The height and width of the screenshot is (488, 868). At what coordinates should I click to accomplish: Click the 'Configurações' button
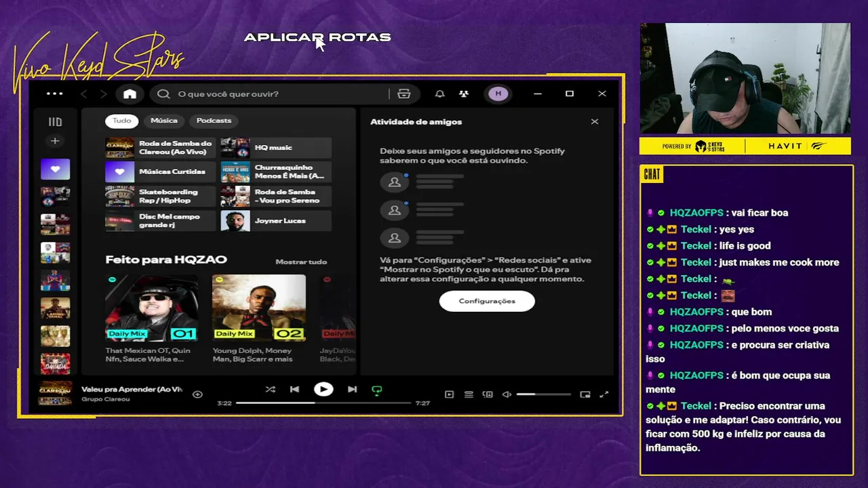pyautogui.click(x=487, y=301)
